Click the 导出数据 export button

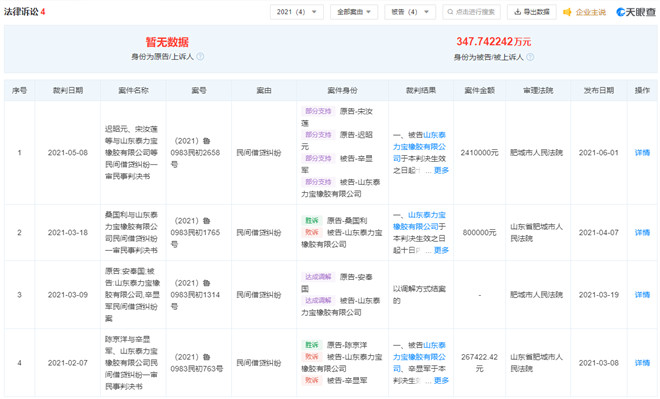click(531, 12)
